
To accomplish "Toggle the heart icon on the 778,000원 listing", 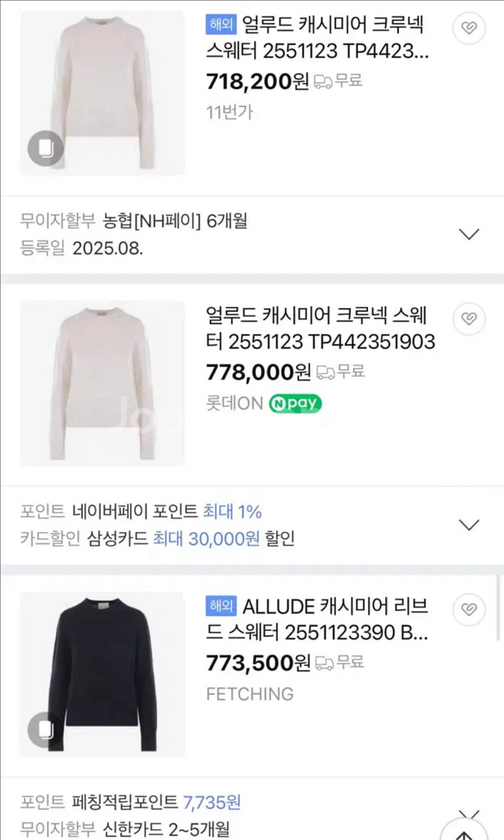I will tap(468, 319).
